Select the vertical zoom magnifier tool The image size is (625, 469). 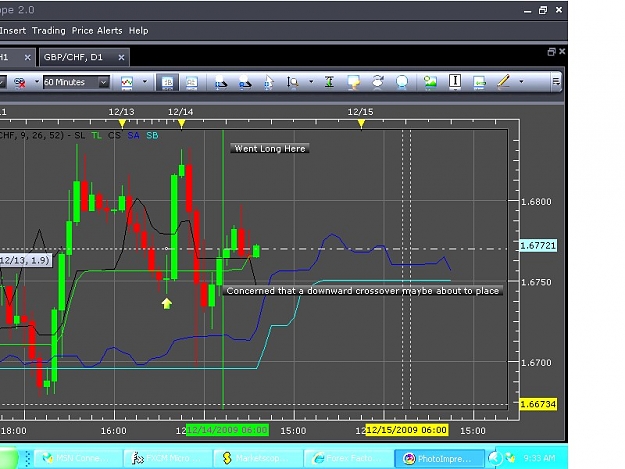click(x=292, y=82)
